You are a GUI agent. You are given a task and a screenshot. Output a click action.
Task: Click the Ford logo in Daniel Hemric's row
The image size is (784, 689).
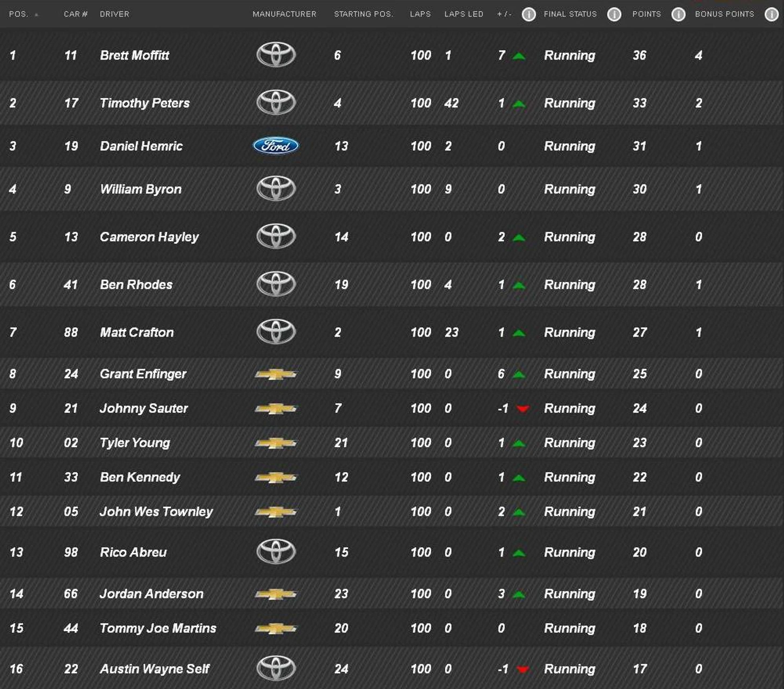coord(276,146)
